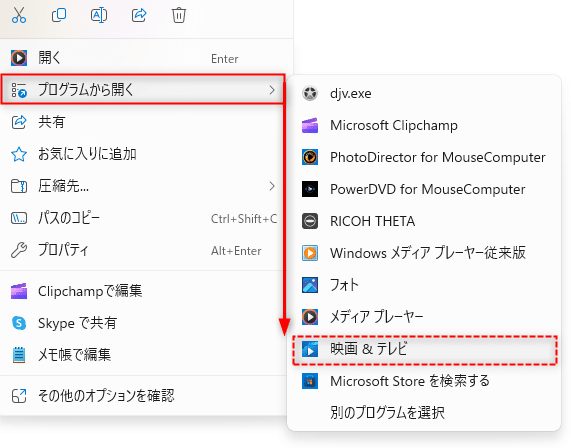Click the Microsoft Clipchamp submenu icon
The image size is (571, 448).
tap(310, 126)
